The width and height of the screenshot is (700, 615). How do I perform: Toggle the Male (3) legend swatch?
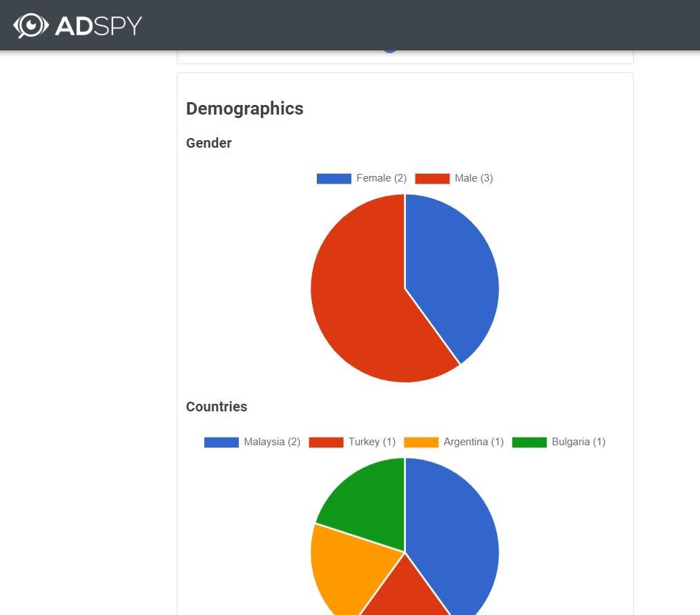(432, 179)
